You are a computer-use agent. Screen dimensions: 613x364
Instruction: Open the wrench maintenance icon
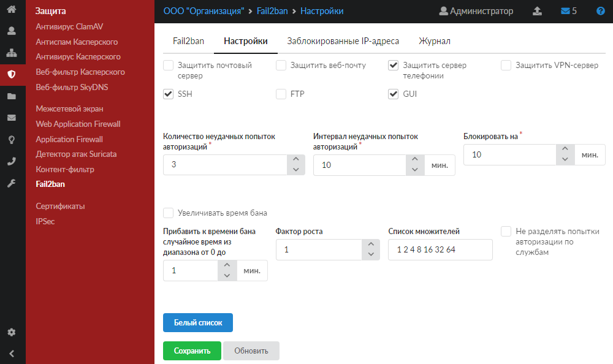coord(11,183)
